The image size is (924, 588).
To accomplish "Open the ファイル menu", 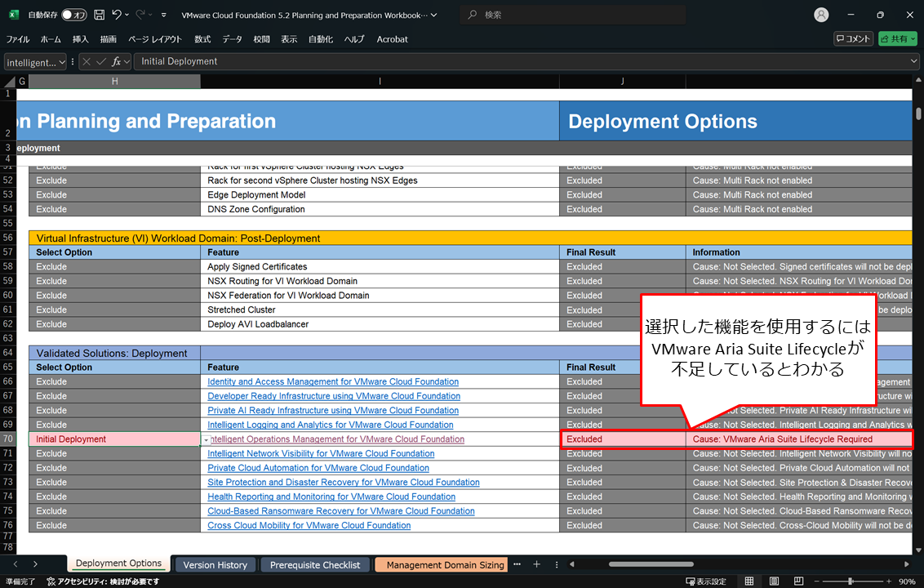I will tap(18, 39).
